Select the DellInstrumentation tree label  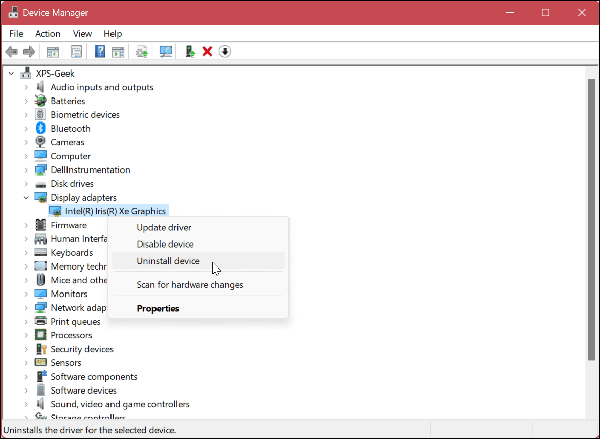(x=90, y=170)
